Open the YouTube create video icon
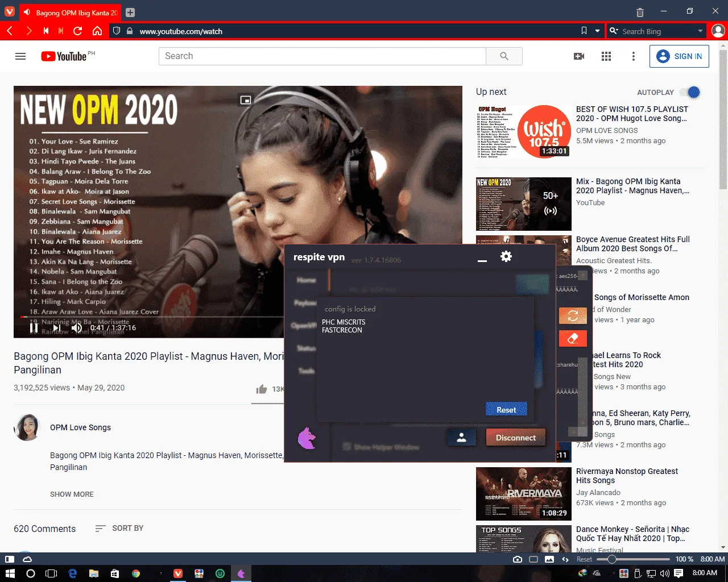Image resolution: width=728 pixels, height=582 pixels. click(579, 56)
